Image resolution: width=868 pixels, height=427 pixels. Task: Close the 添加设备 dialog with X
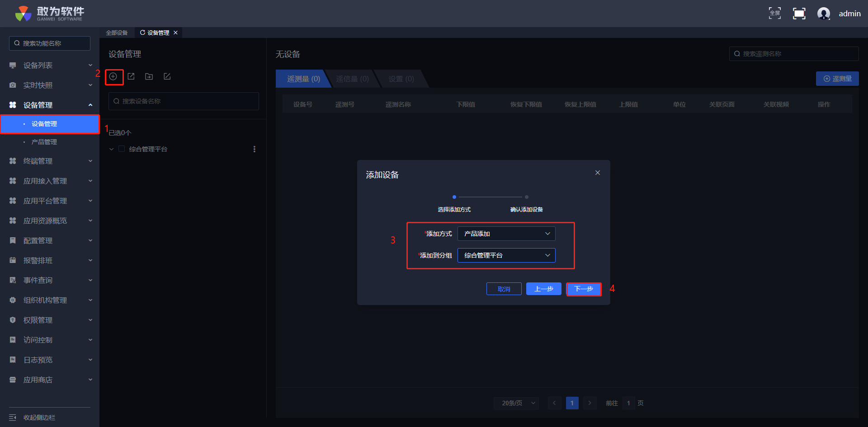tap(598, 173)
